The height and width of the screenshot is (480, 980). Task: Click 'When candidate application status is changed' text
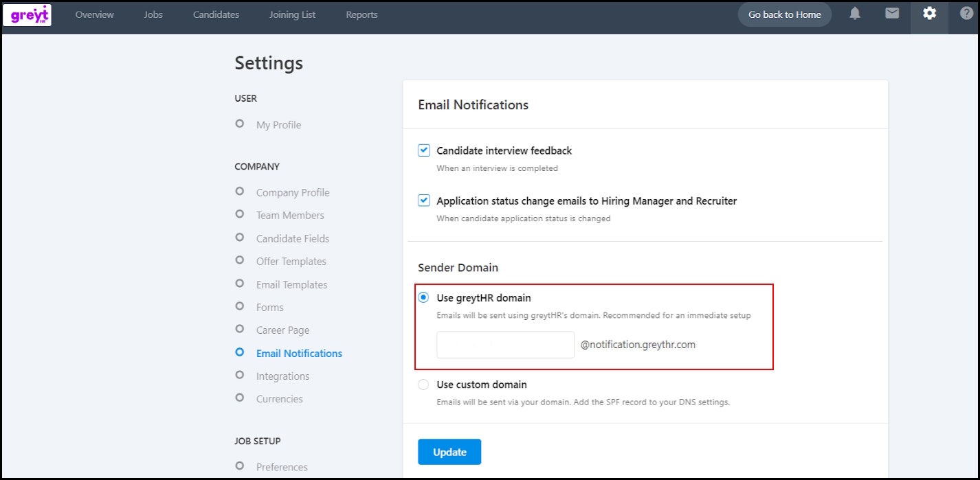point(524,219)
